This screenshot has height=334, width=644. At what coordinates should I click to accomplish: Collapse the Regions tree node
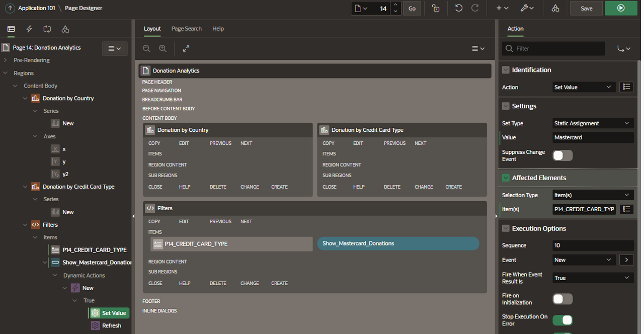click(x=5, y=73)
